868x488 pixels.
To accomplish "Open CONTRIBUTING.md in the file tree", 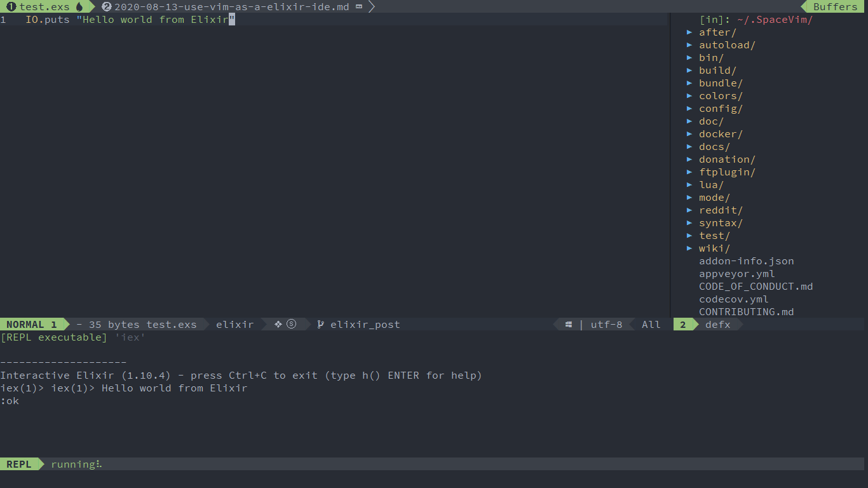I will pos(746,312).
